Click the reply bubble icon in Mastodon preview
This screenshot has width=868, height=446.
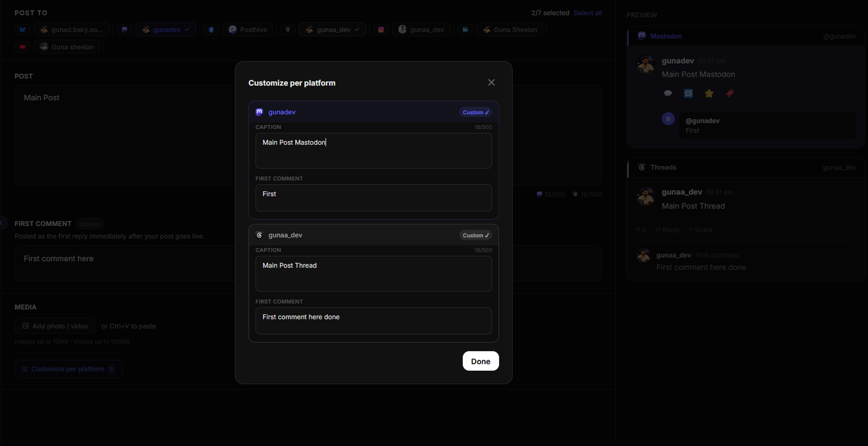(x=668, y=94)
